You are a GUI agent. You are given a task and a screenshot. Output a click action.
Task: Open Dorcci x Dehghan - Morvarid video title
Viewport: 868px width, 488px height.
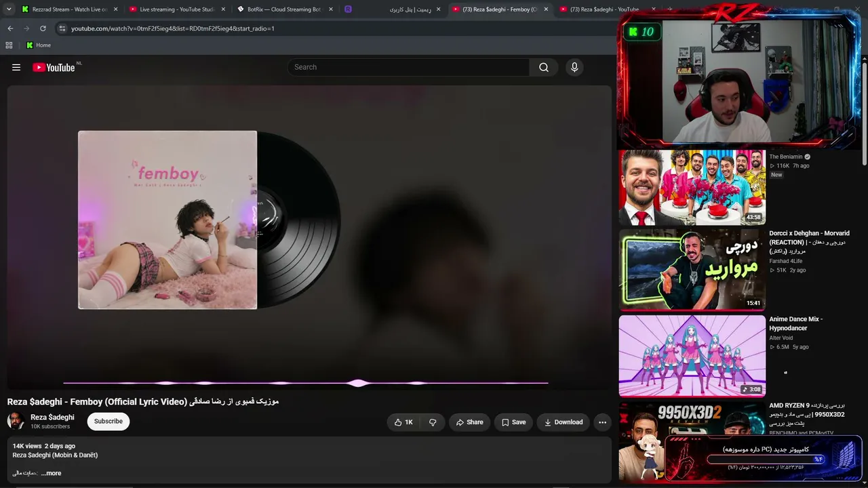coord(809,242)
